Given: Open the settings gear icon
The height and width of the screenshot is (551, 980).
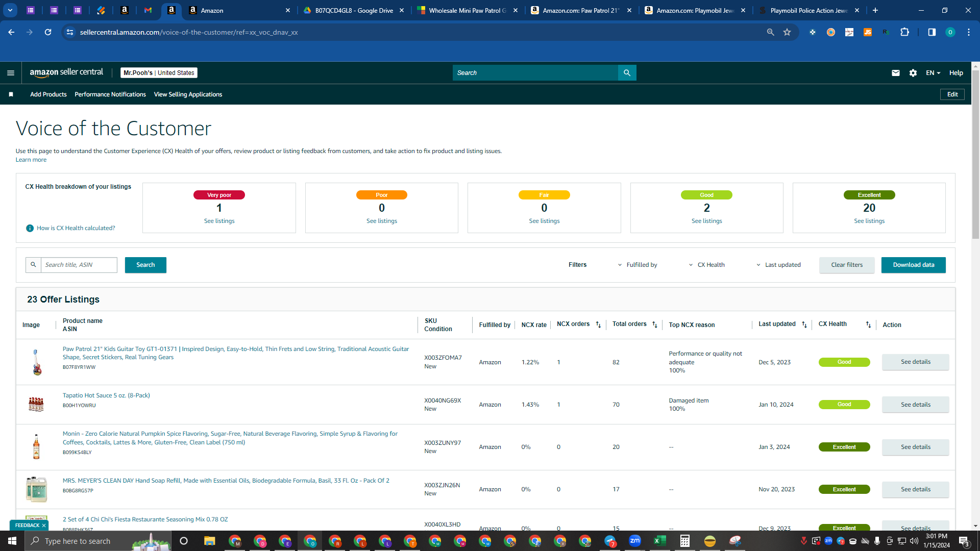Looking at the screenshot, I should pyautogui.click(x=913, y=73).
